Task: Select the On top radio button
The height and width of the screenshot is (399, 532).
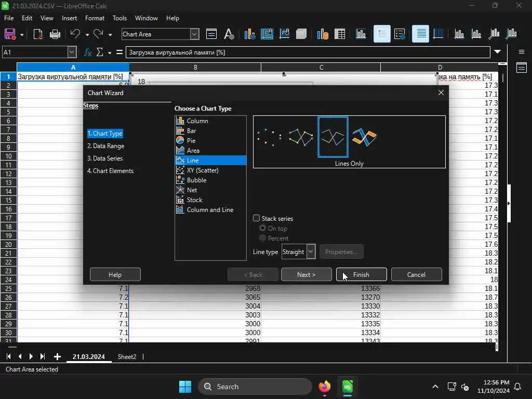Action: click(x=262, y=228)
